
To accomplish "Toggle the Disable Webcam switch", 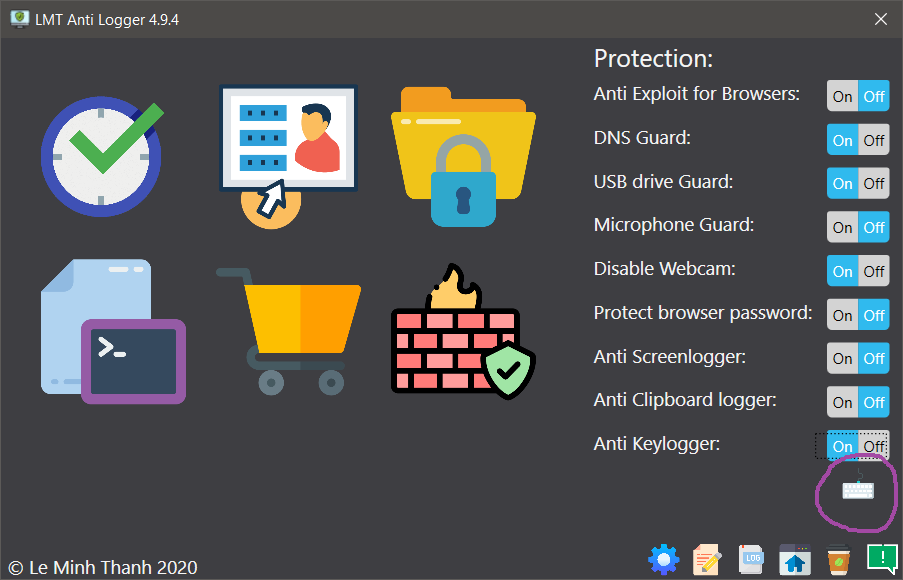I will click(x=858, y=271).
